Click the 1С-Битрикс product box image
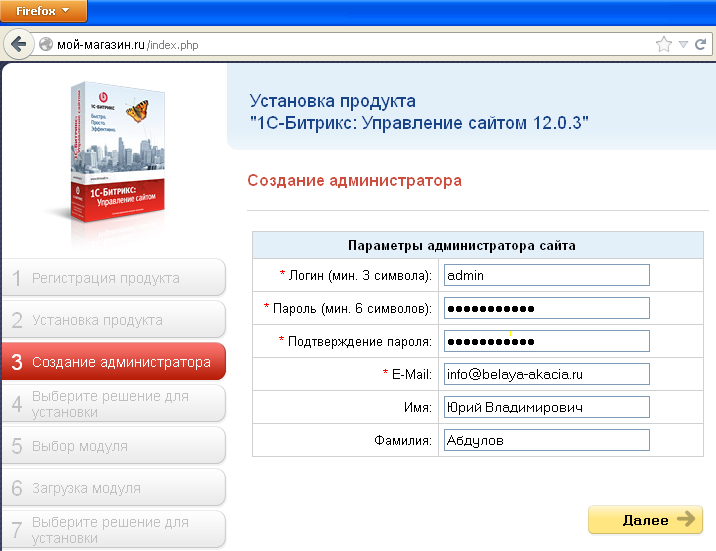The width and height of the screenshot is (716, 551). [x=118, y=152]
